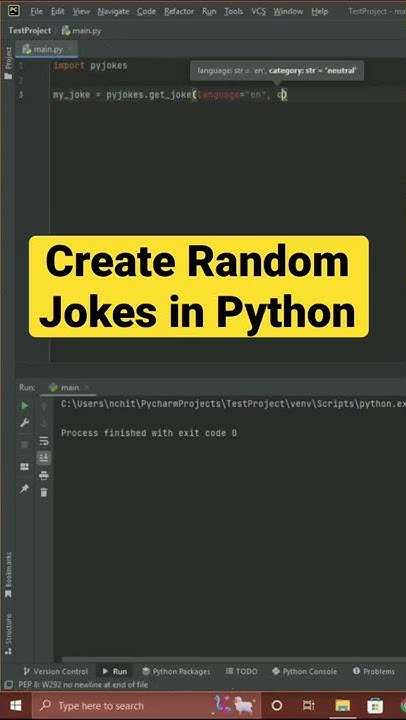Clear the console with trash icon
Viewport: 406px width, 720px height.
(44, 493)
